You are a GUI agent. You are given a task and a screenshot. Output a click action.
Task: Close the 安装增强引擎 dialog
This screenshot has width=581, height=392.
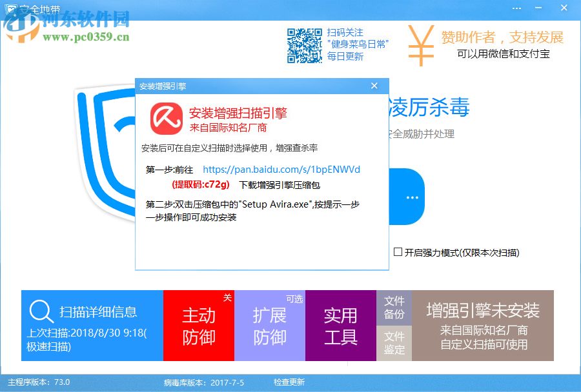coord(374,85)
